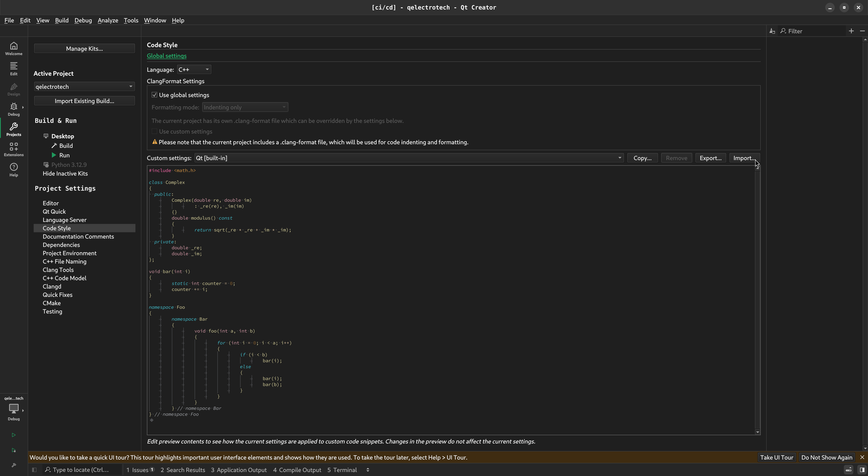This screenshot has width=868, height=476.
Task: Click the code preview scrollbar down arrow
Action: click(758, 432)
